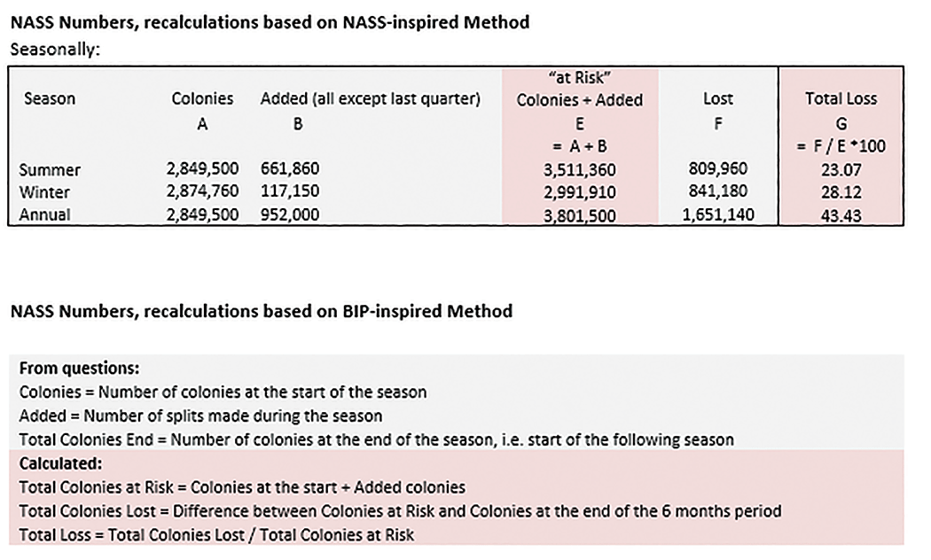Select the Season column header
The width and height of the screenshot is (931, 560).
click(x=50, y=99)
